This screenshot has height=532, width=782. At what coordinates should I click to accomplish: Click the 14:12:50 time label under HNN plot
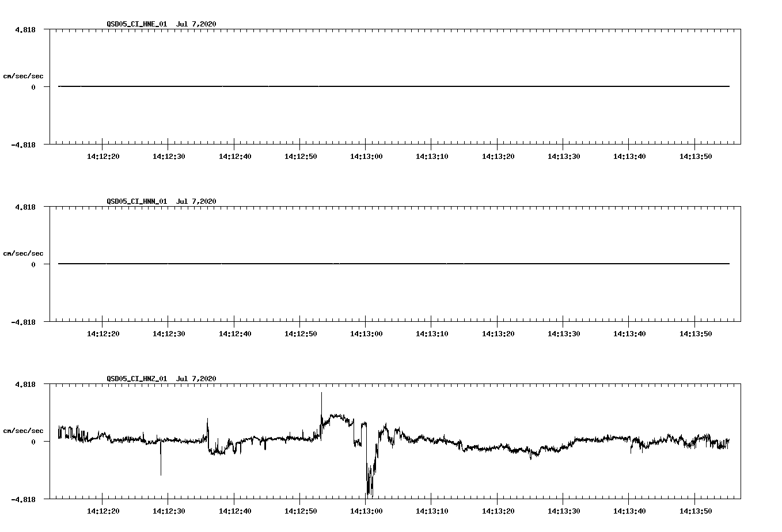(x=301, y=334)
